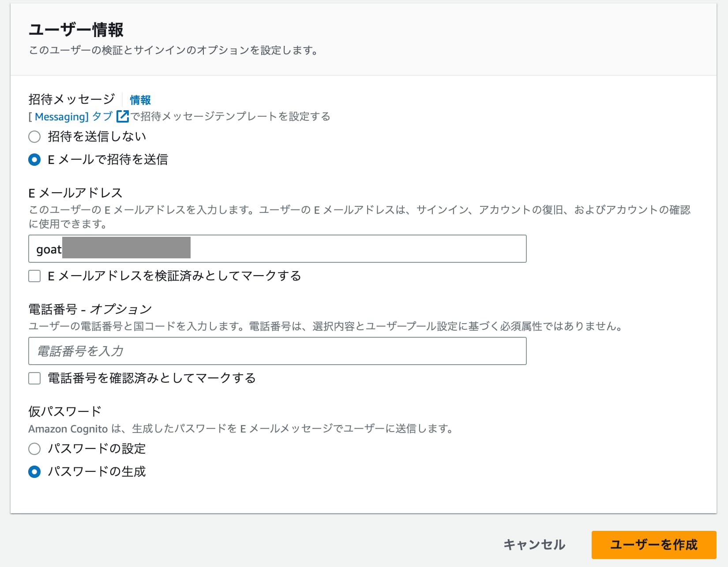
Task: Click the 情報 link next to 招待メッセージ
Action: pos(140,100)
